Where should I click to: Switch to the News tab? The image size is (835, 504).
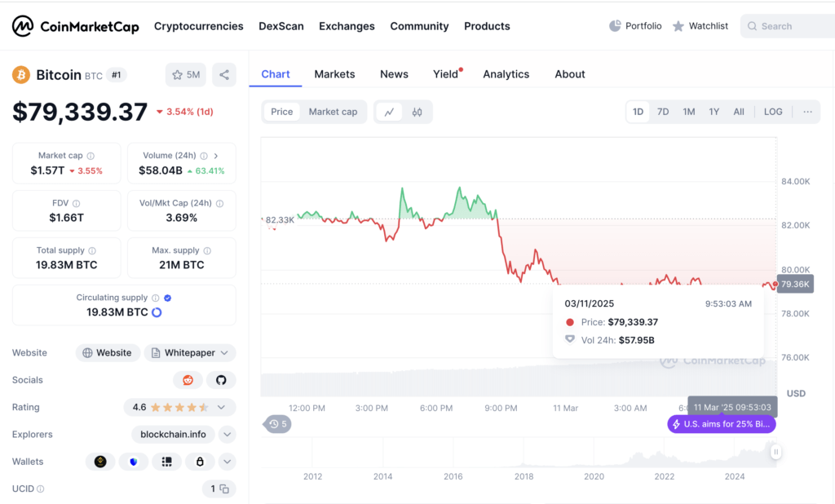tap(394, 74)
